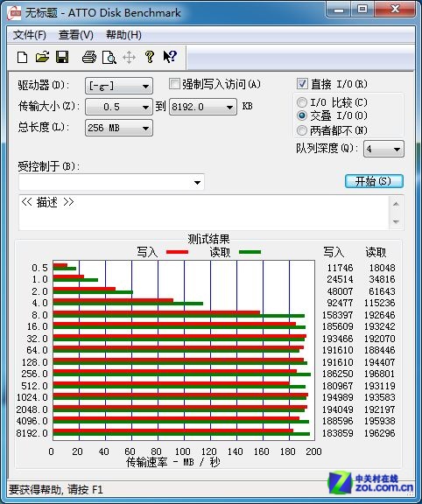Uncheck the 直接 I/O checkbox
422x504 pixels.
click(302, 84)
